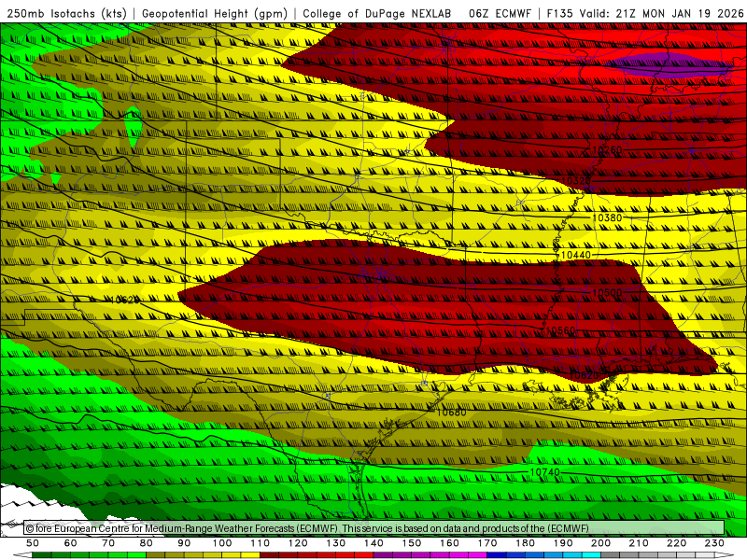This screenshot has height=560, width=747.
Task: Click the 160 value on the color scale
Action: coord(449,543)
